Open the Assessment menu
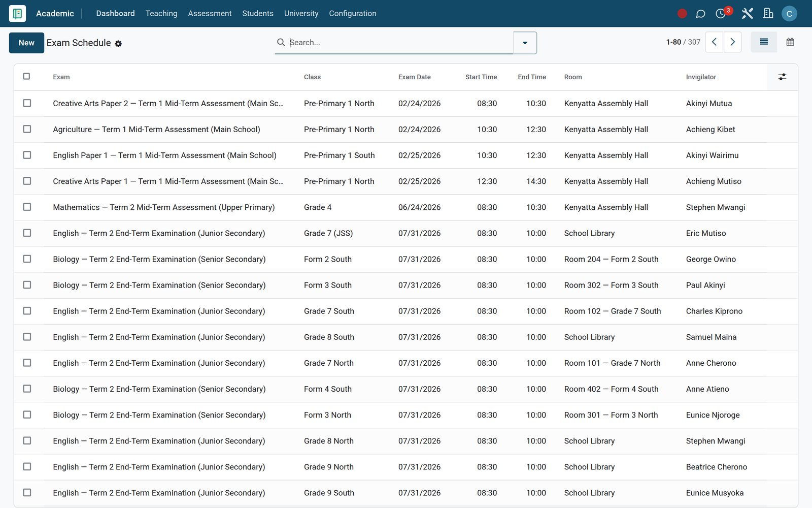 210,14
